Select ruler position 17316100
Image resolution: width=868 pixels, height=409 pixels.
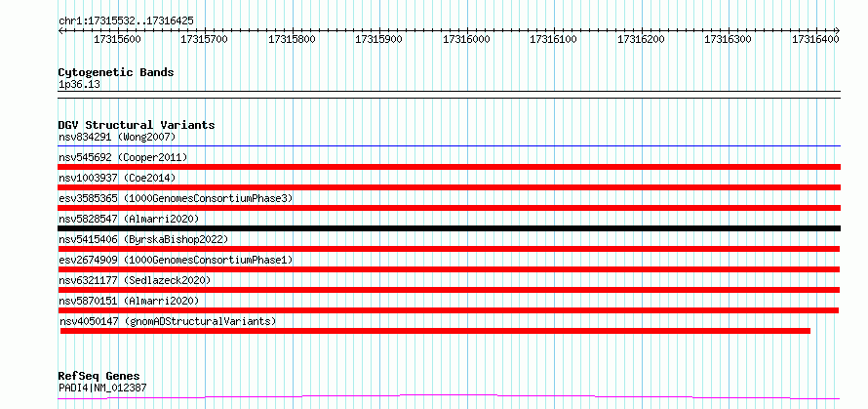point(554,39)
